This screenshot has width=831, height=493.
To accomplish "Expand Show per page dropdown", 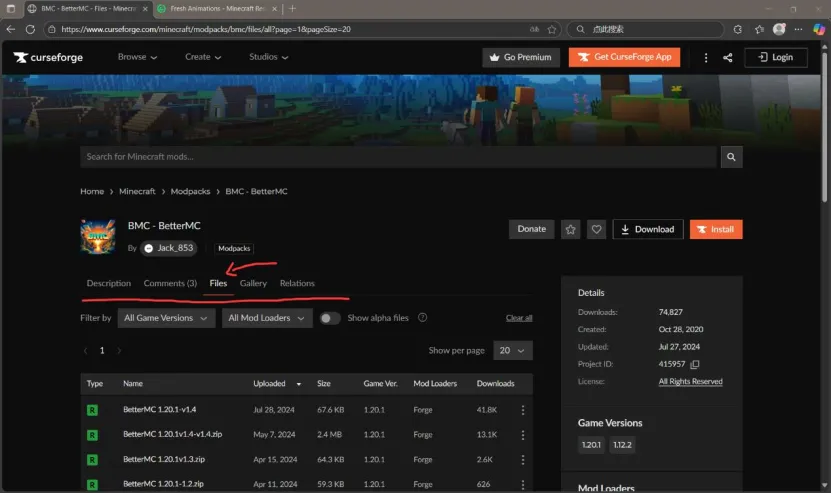I will (512, 351).
